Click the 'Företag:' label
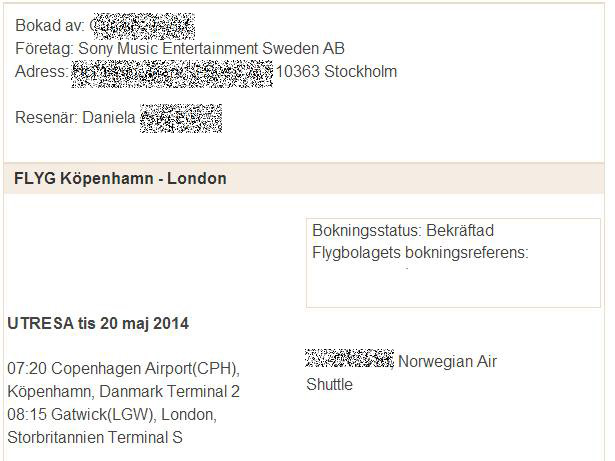Image resolution: width=615 pixels, height=461 pixels. [x=44, y=49]
